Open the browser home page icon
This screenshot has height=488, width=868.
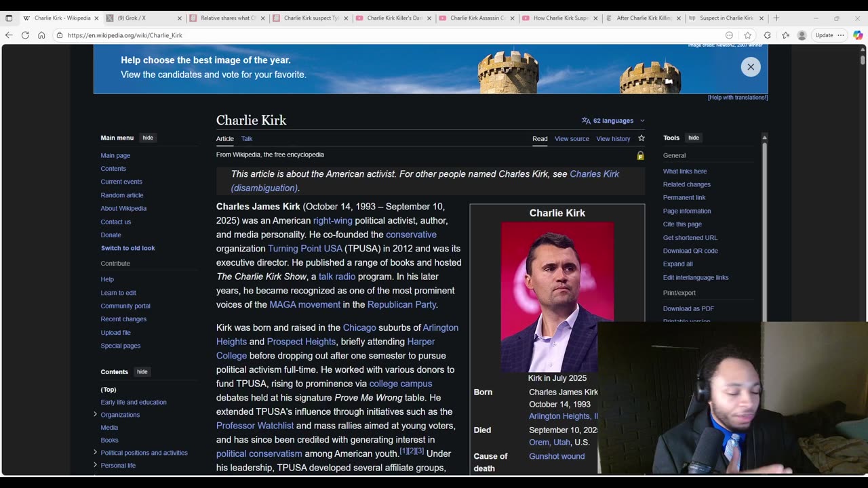[41, 35]
